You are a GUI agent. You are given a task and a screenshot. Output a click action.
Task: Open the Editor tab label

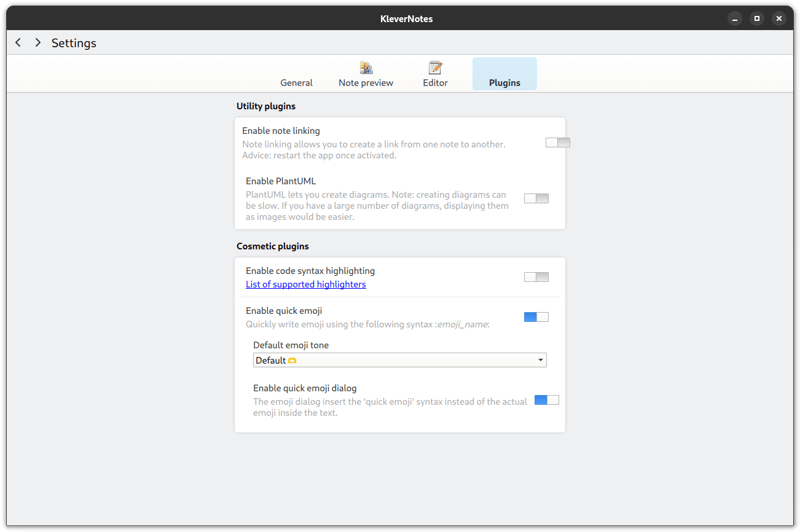click(435, 83)
